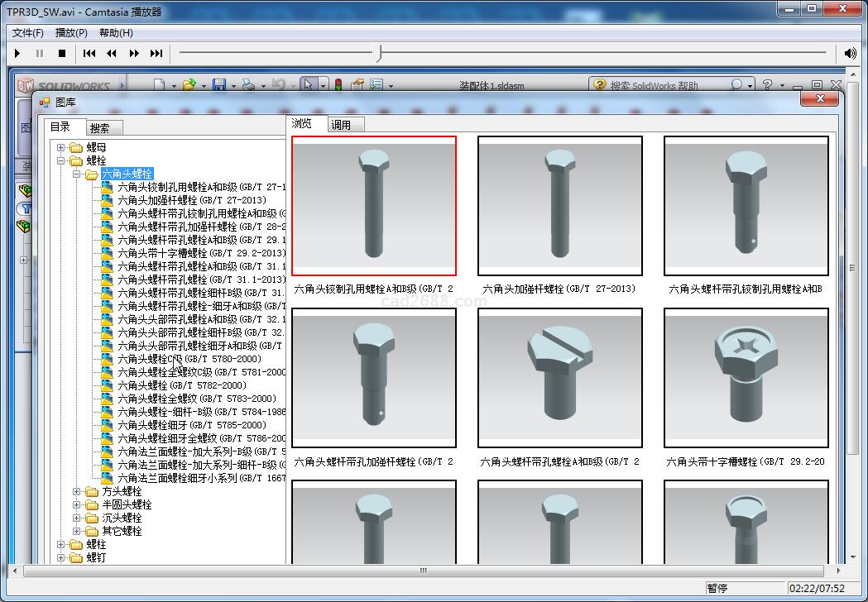Expand the 沉头螺栓 folder

click(77, 518)
